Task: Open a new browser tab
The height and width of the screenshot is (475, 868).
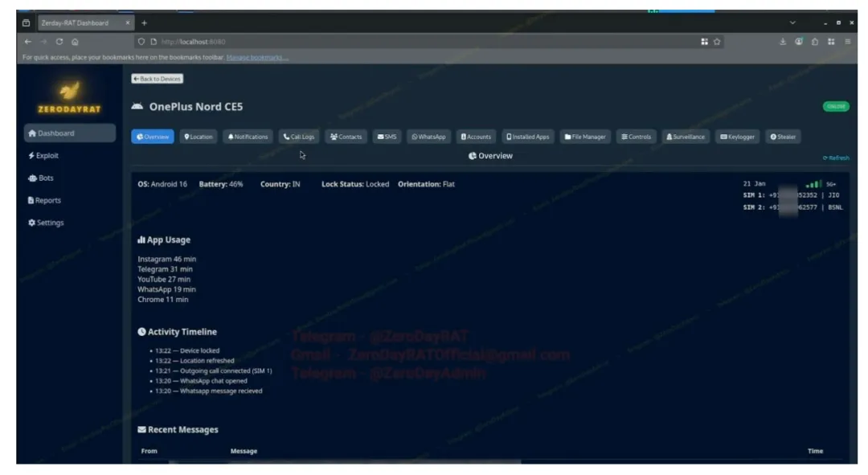Action: tap(144, 23)
